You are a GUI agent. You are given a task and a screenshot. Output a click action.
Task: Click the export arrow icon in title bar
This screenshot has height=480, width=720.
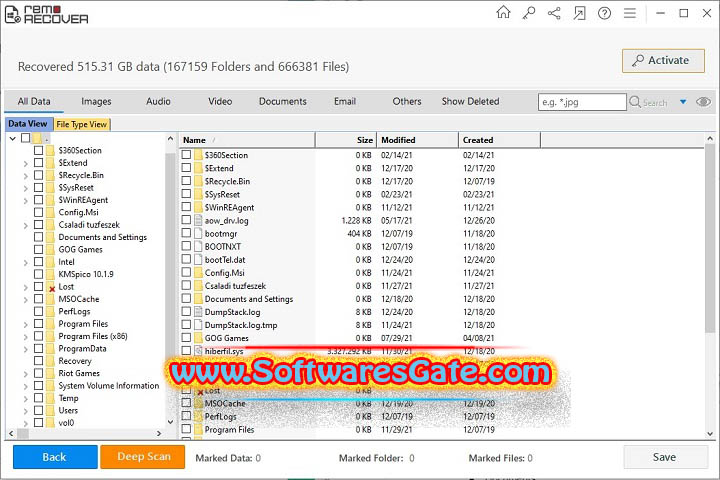[579, 13]
